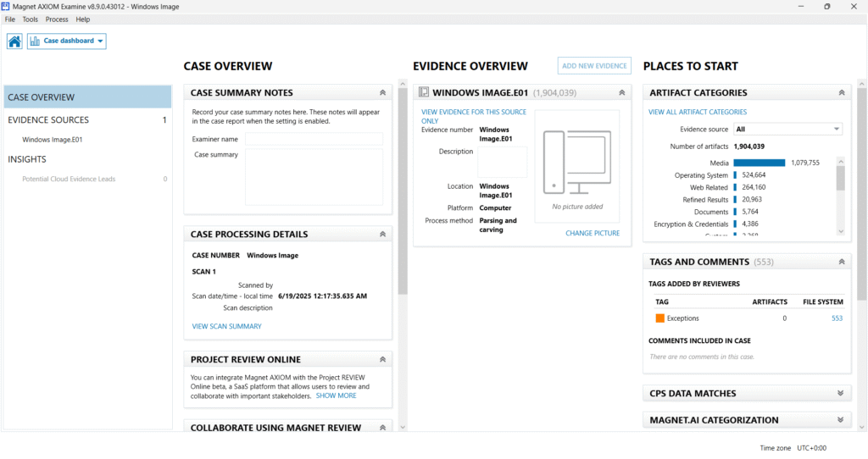
Task: Click ADD NEW EVIDENCE button
Action: tap(594, 66)
